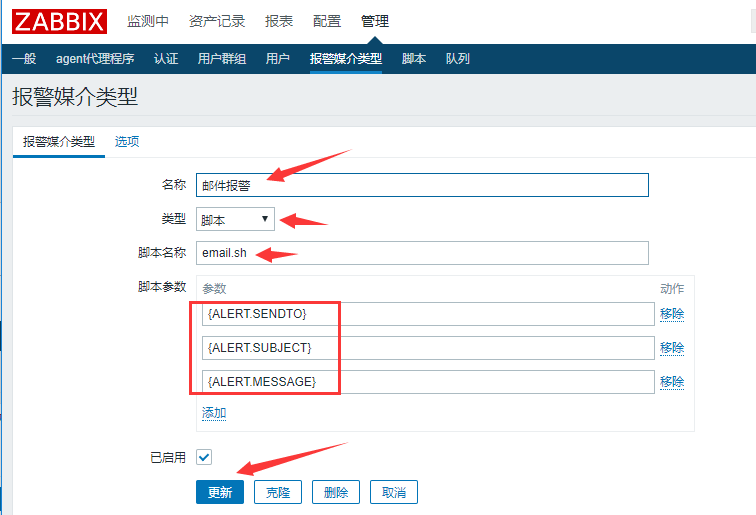Click the ZABBIX logo
Viewport: 756px width, 515px height.
(59, 20)
